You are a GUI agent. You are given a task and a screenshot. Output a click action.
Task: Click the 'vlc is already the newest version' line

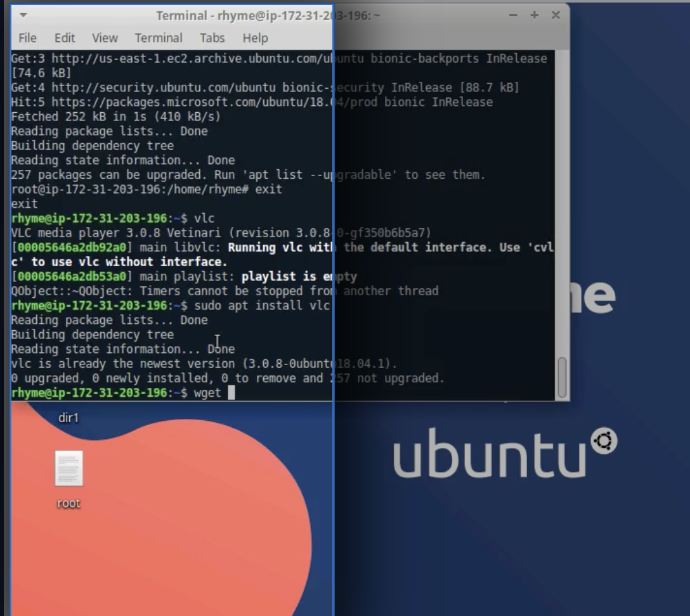click(204, 364)
